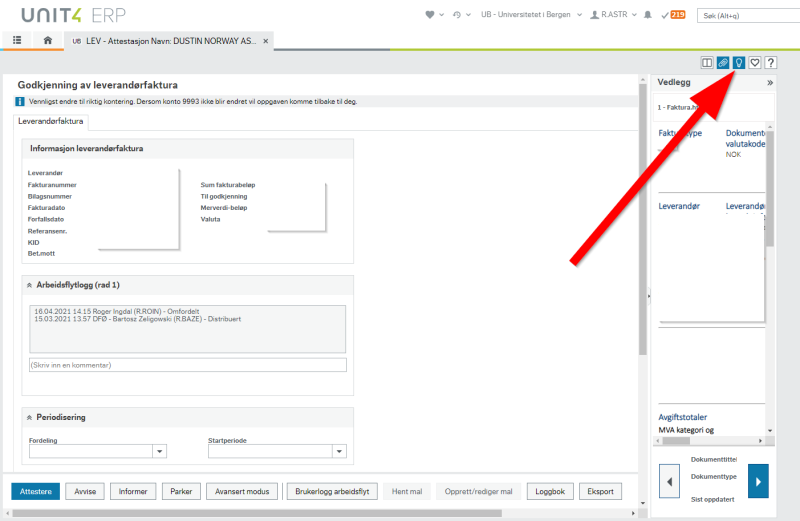Open the question mark help icon
The height and width of the screenshot is (521, 800).
tap(770, 63)
